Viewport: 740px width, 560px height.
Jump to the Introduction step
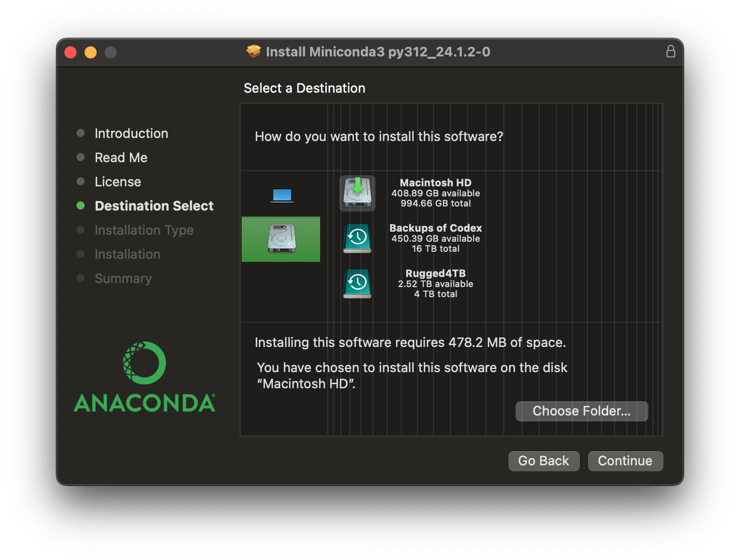tap(131, 133)
